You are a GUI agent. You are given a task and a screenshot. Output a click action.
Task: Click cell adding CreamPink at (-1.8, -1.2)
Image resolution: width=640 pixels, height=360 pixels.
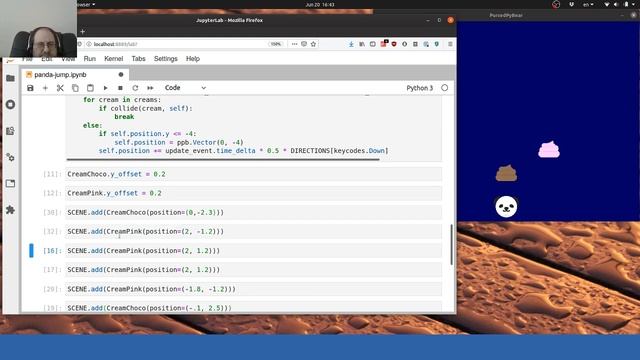[253, 289]
